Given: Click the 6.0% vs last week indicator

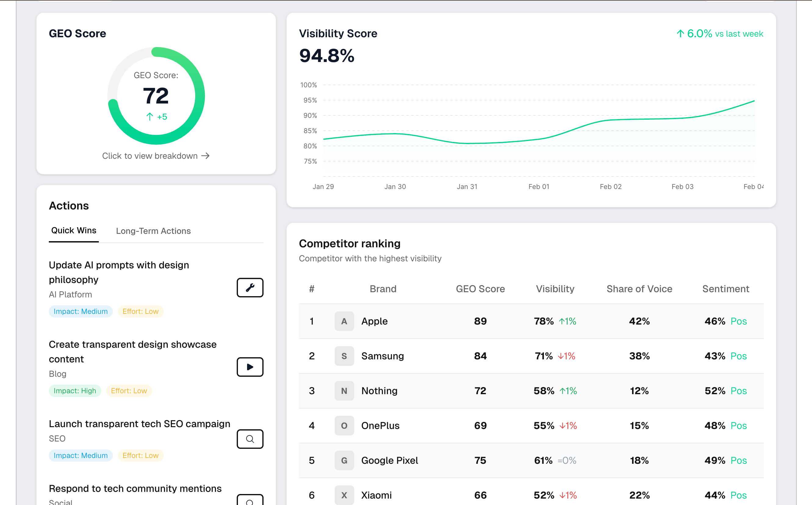Looking at the screenshot, I should coord(720,33).
